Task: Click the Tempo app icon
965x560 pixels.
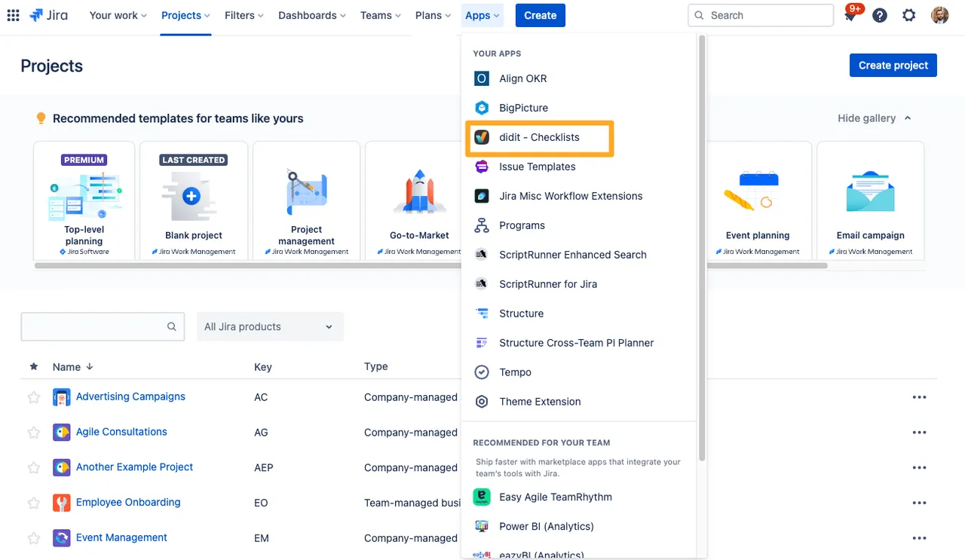Action: [x=482, y=372]
